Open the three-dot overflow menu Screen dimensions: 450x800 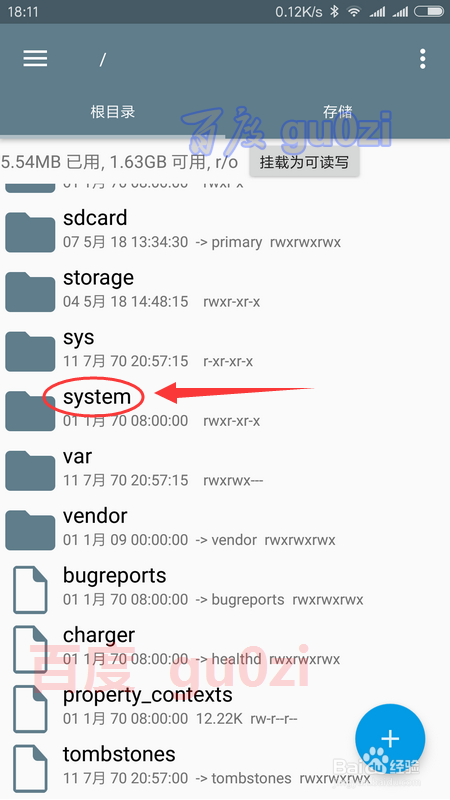(422, 59)
